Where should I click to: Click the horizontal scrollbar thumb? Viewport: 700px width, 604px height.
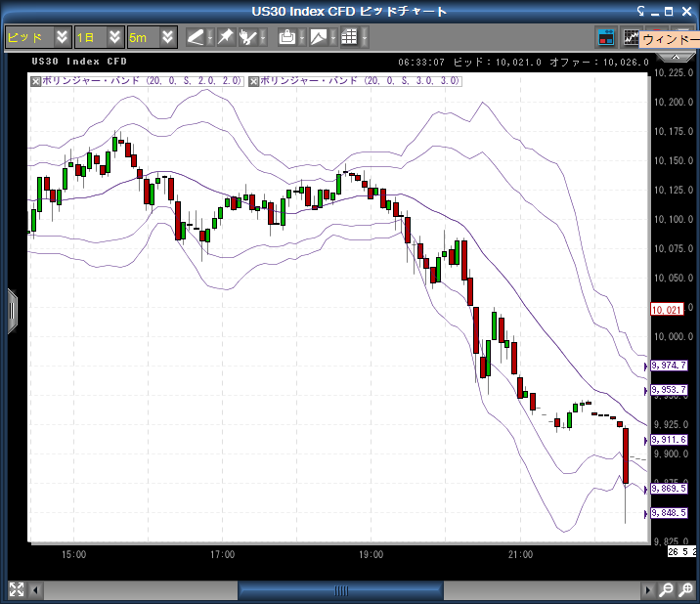pyautogui.click(x=341, y=590)
